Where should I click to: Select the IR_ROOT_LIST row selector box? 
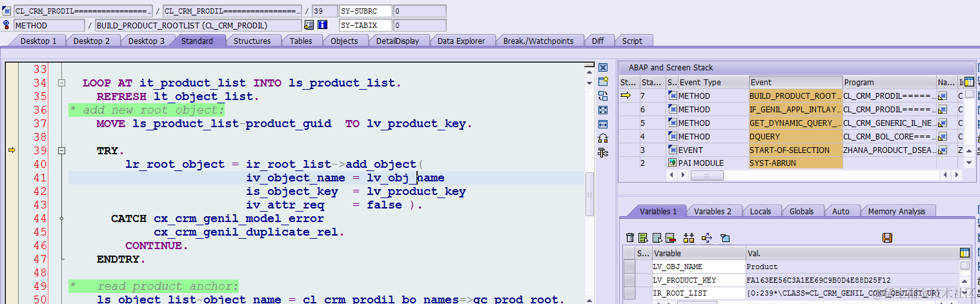(629, 294)
